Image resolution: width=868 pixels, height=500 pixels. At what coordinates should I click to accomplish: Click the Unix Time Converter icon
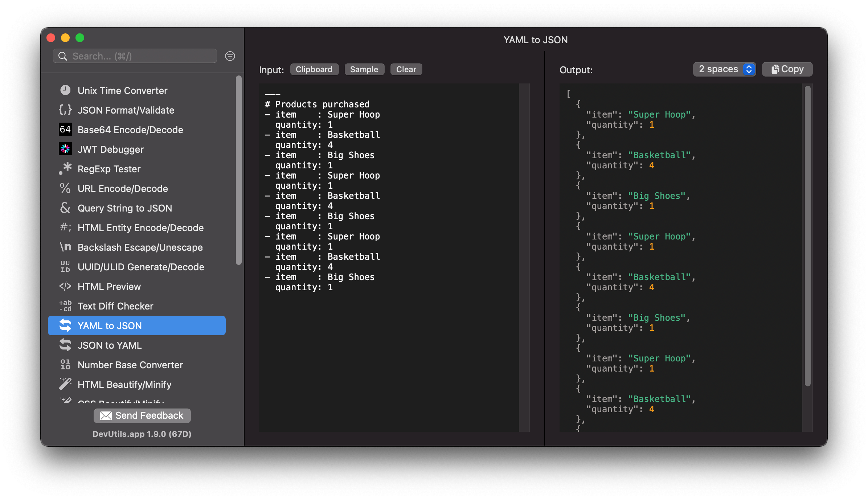pyautogui.click(x=66, y=91)
